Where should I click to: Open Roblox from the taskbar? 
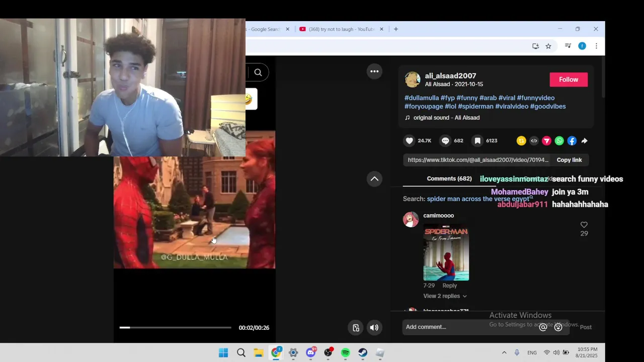pos(380,353)
